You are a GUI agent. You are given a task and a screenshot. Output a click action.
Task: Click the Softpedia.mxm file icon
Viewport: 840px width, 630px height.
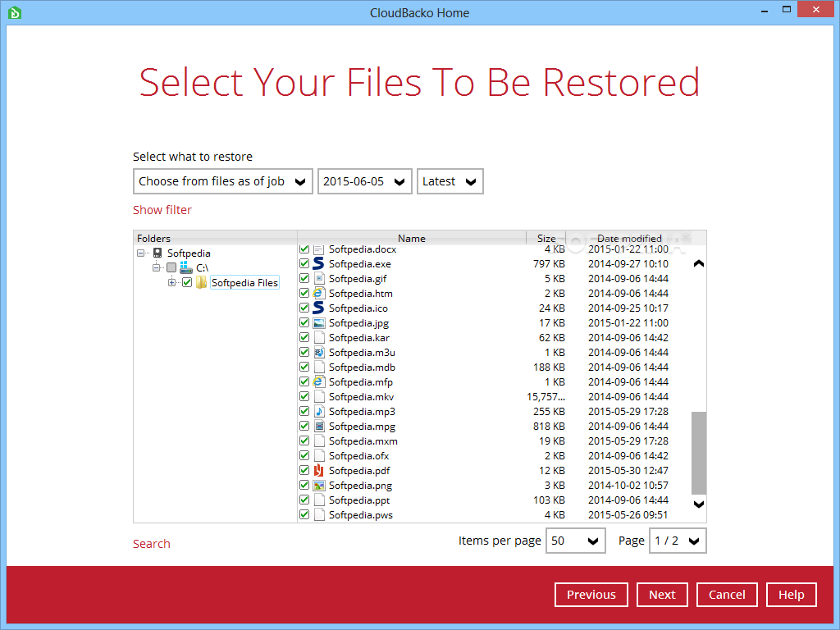click(319, 441)
